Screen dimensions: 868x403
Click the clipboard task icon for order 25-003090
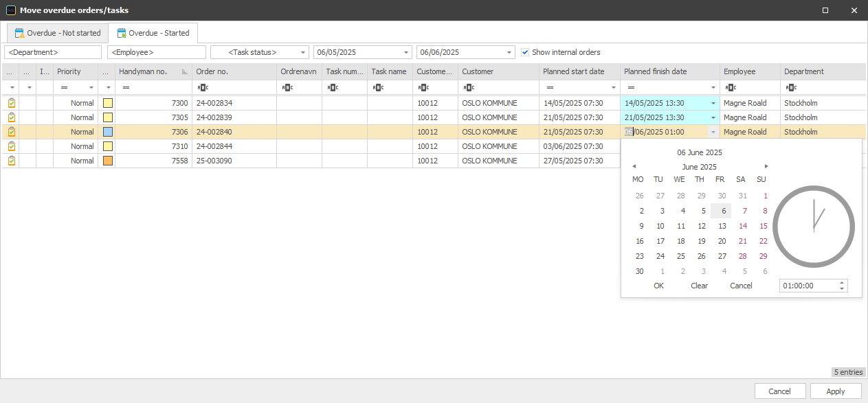click(11, 161)
